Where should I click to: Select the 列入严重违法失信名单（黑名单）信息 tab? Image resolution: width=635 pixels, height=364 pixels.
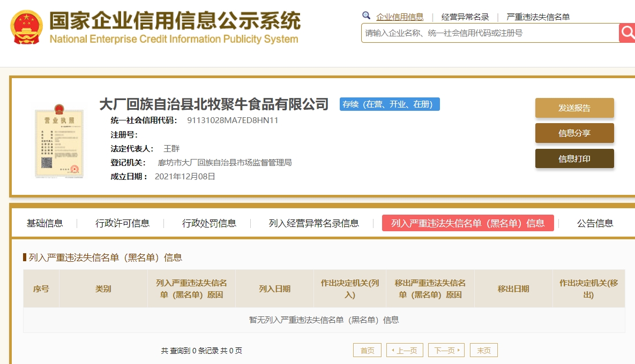click(x=468, y=223)
